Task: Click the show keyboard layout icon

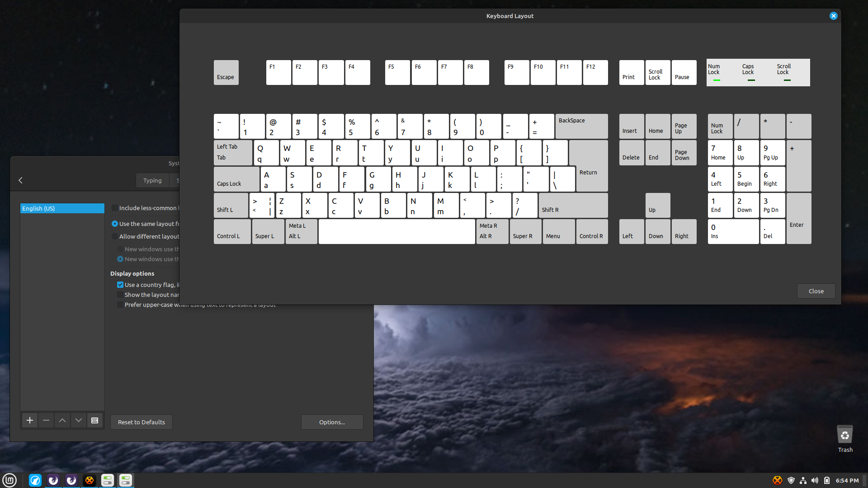Action: pos(95,421)
